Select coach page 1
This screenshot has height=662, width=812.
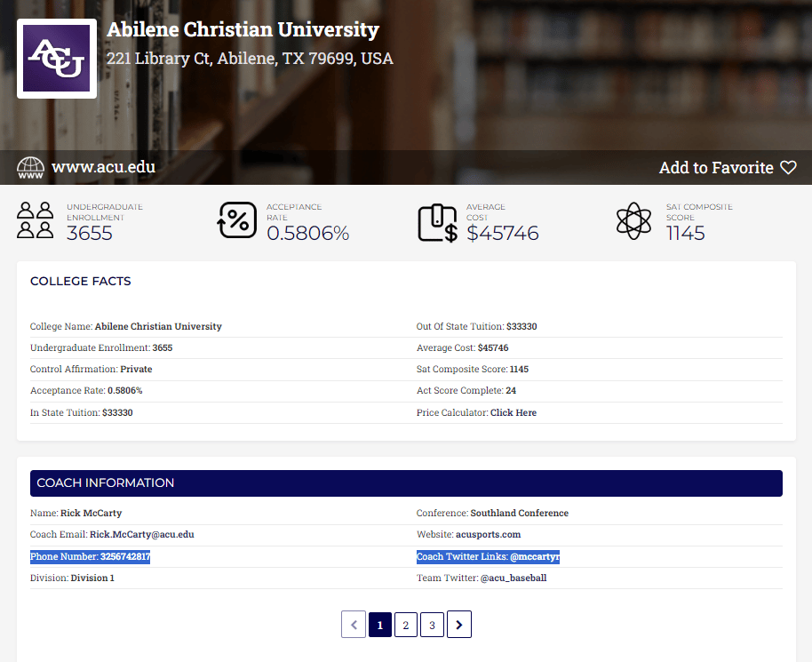pos(380,625)
